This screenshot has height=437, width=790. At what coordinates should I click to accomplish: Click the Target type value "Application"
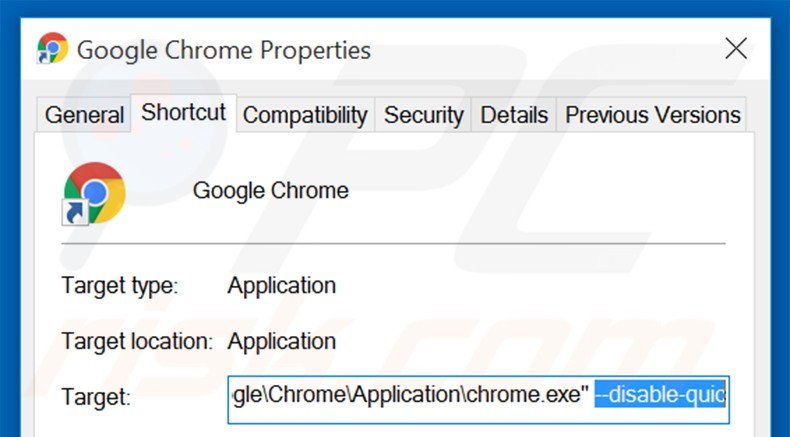(x=281, y=286)
